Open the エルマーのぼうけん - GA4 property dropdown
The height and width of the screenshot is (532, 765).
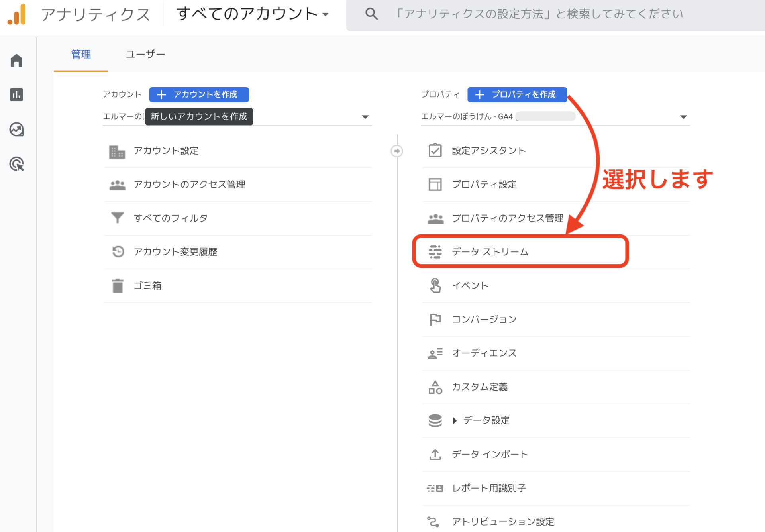pos(555,116)
